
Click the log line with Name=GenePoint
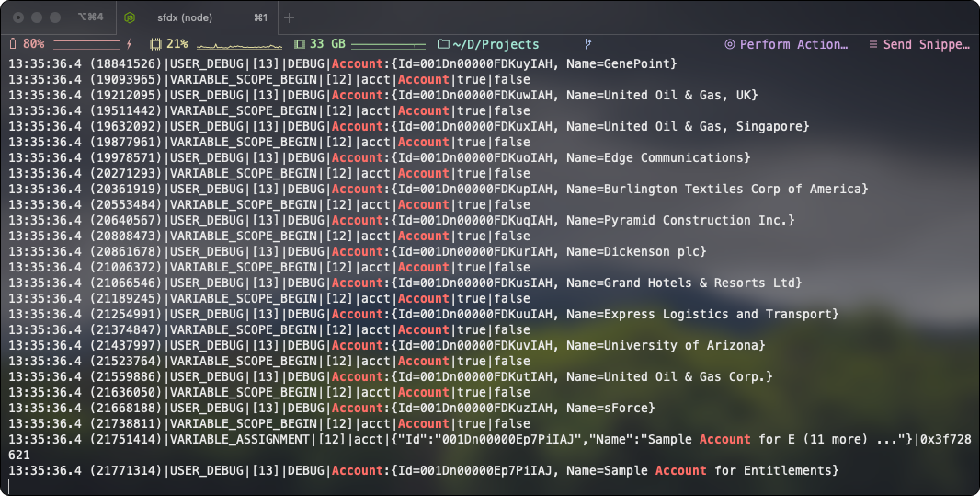(x=343, y=63)
